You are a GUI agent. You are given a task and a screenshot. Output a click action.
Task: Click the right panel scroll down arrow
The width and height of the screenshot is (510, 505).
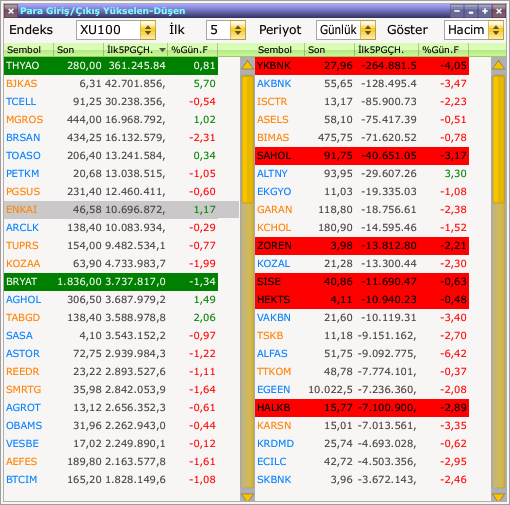point(498,497)
